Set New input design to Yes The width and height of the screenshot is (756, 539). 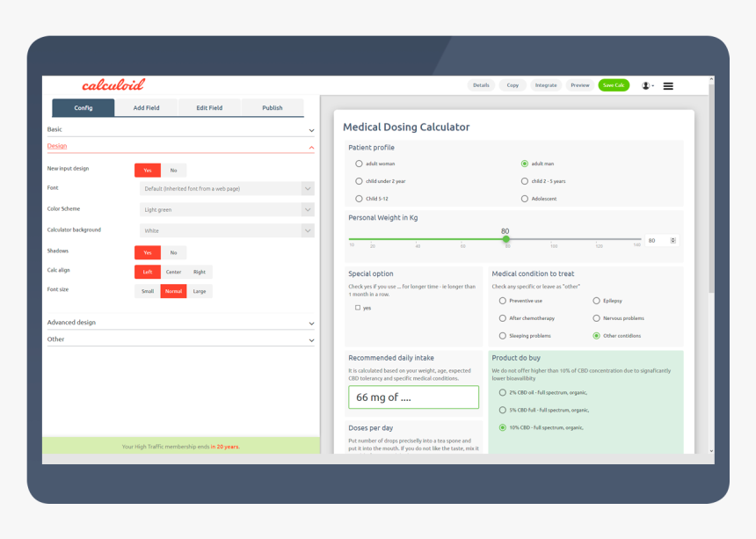click(x=148, y=171)
